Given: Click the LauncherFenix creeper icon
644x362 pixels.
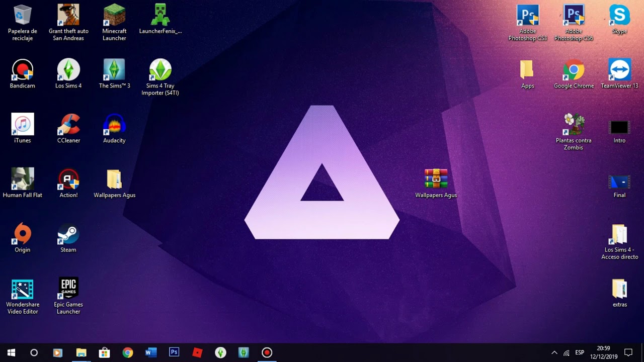Looking at the screenshot, I should point(160,20).
